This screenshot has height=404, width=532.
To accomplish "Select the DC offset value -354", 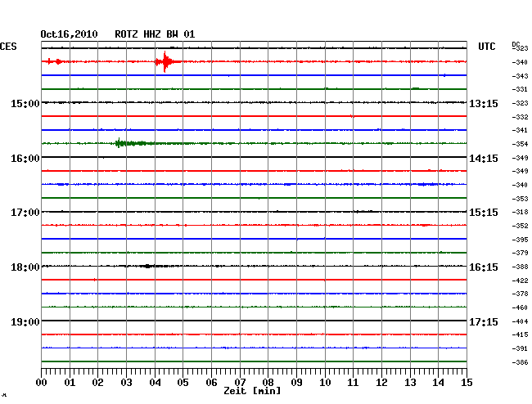I will coord(520,144).
